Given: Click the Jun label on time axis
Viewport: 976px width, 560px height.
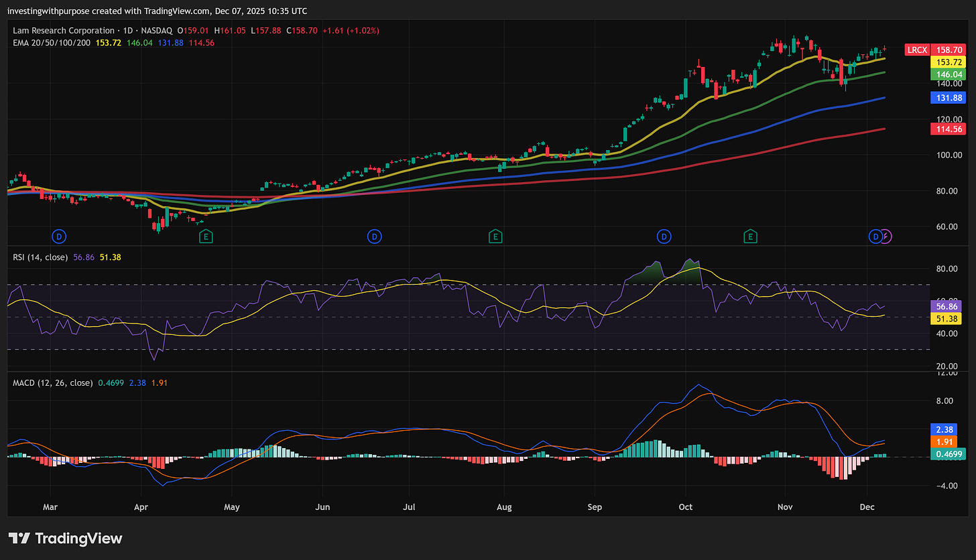Looking at the screenshot, I should pyautogui.click(x=322, y=507).
